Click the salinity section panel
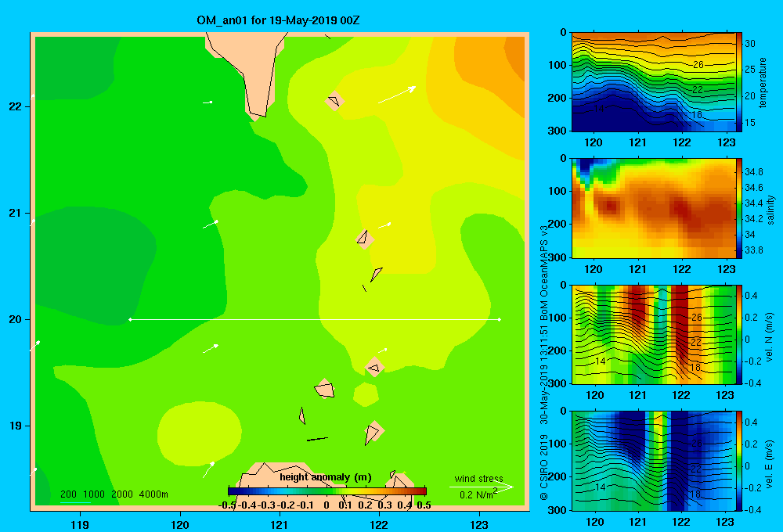This screenshot has width=783, height=532. coord(654,208)
